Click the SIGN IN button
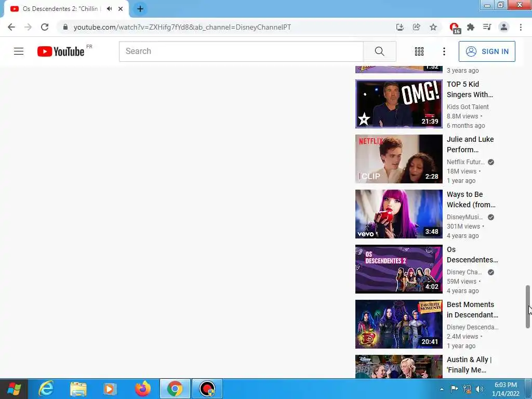The width and height of the screenshot is (532, 399). click(486, 51)
